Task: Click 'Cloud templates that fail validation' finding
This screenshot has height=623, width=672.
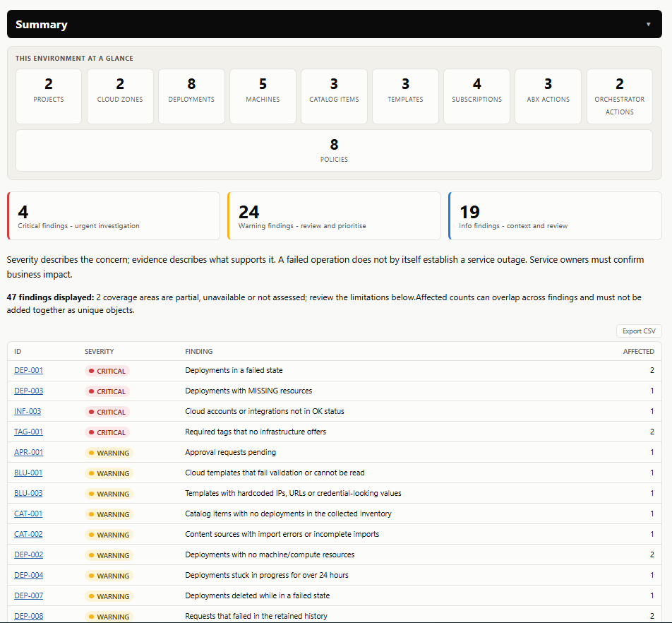Action: coord(275,473)
